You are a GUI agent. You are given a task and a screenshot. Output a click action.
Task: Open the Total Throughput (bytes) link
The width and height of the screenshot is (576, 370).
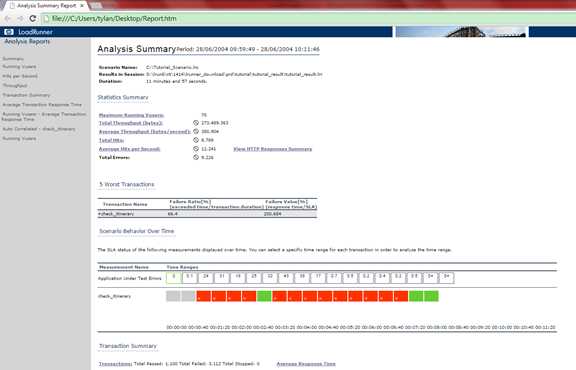(130, 123)
